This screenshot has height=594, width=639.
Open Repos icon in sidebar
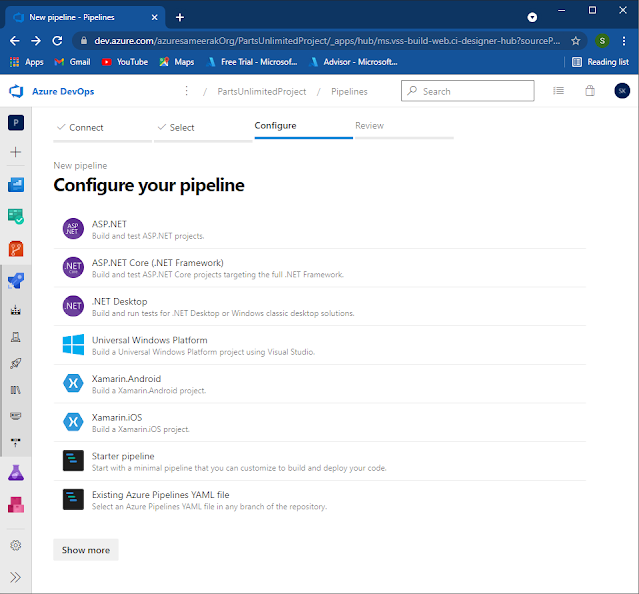pos(16,249)
